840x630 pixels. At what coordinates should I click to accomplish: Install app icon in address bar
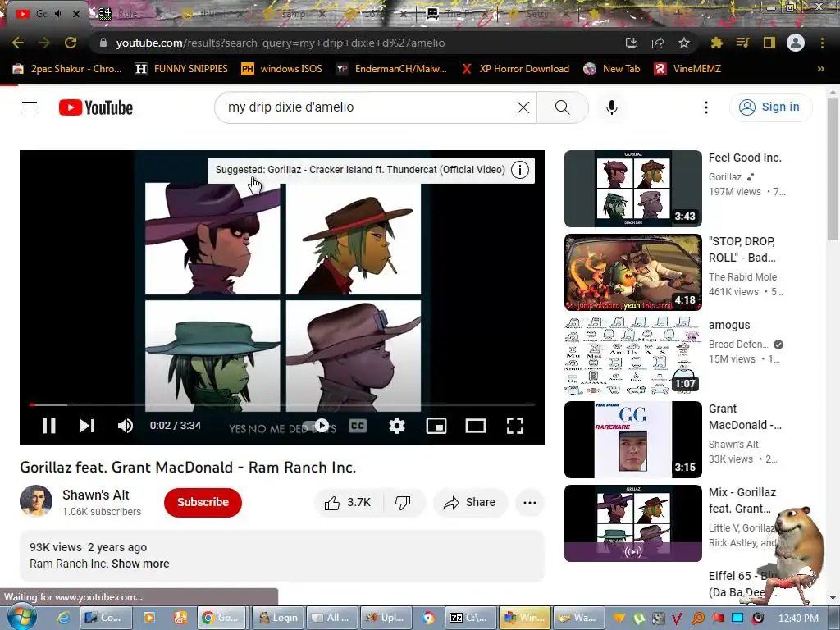tap(632, 43)
